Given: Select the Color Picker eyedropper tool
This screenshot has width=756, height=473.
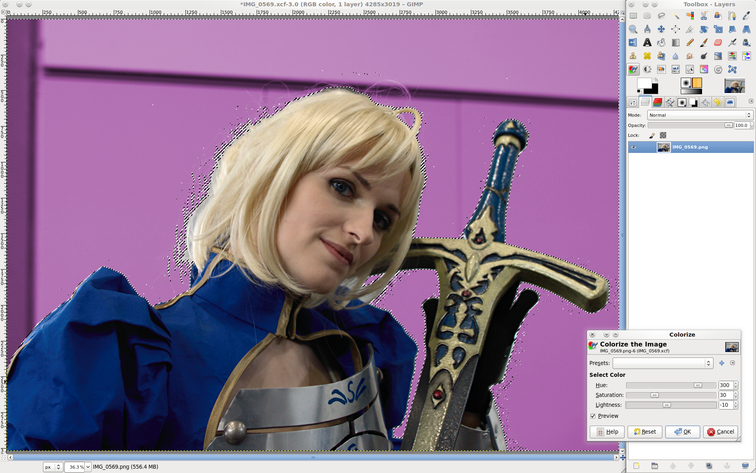Looking at the screenshot, I should coord(746,15).
